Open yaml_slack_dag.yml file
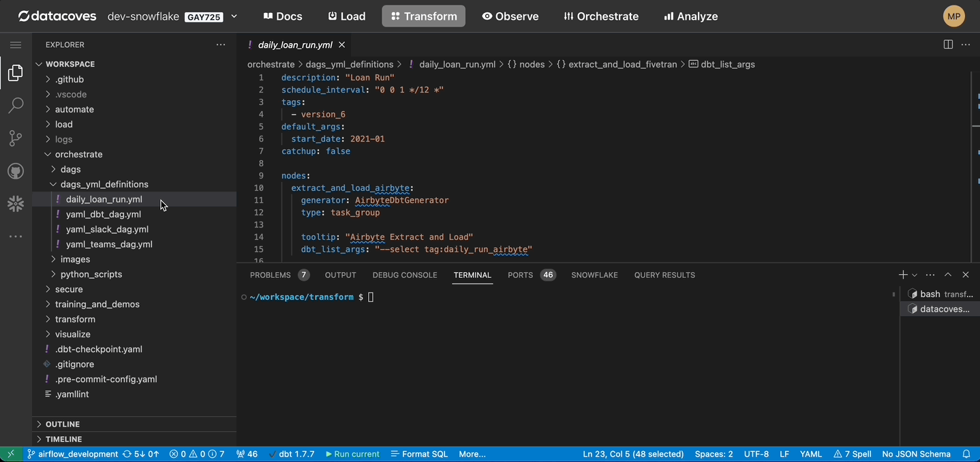Viewport: 980px width, 462px height. click(134, 229)
